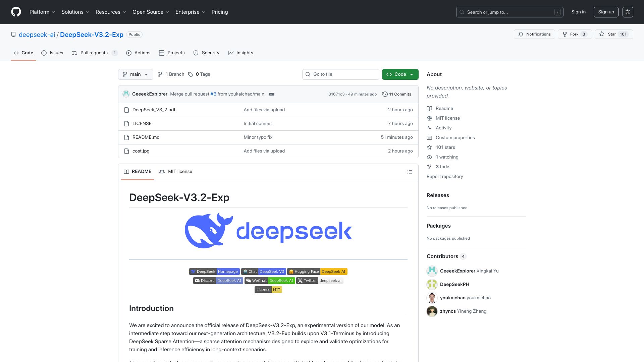Expand the Solutions menu

(x=75, y=12)
